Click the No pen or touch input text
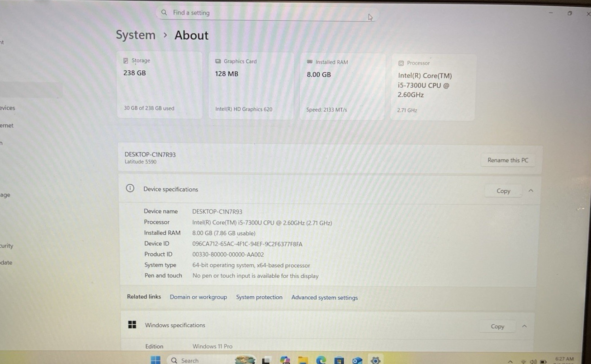The image size is (591, 364). 255,276
